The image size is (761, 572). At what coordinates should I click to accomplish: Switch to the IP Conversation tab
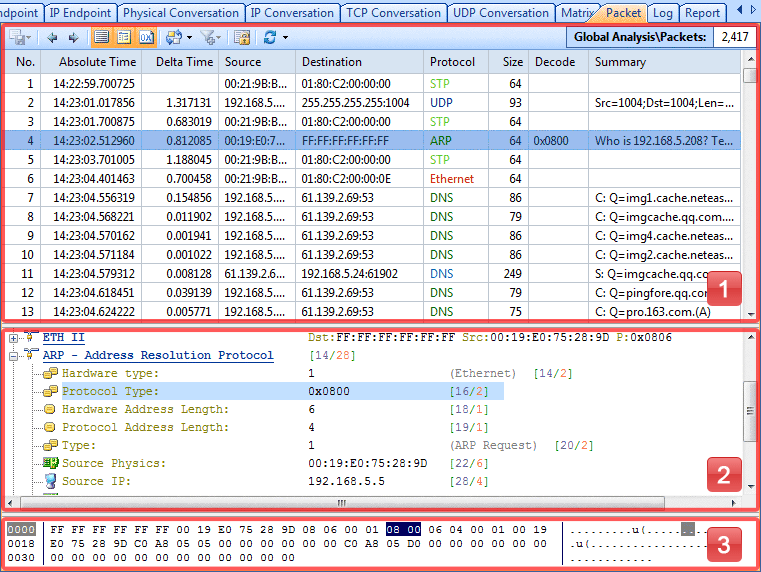pyautogui.click(x=292, y=13)
